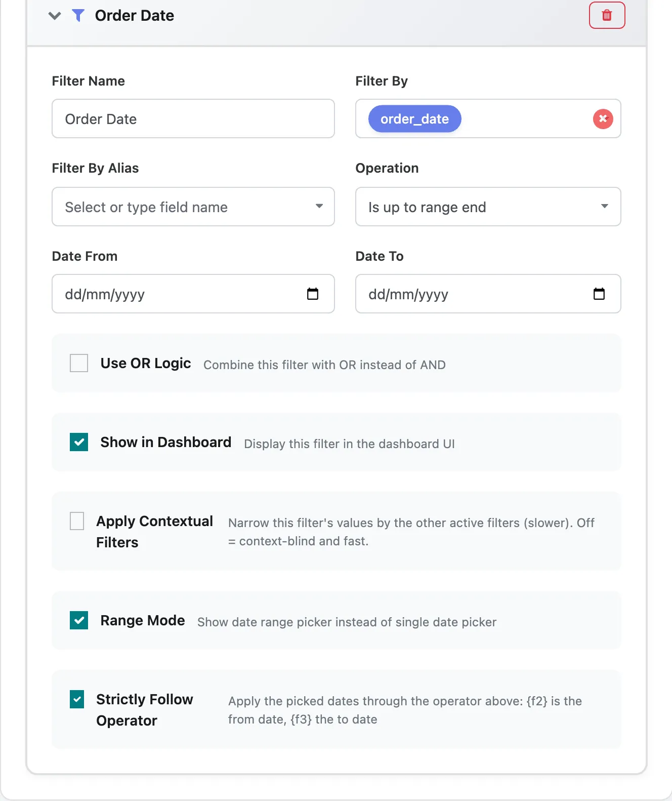Enable Apply Contextual Filters checkbox
672x801 pixels.
pos(77,521)
